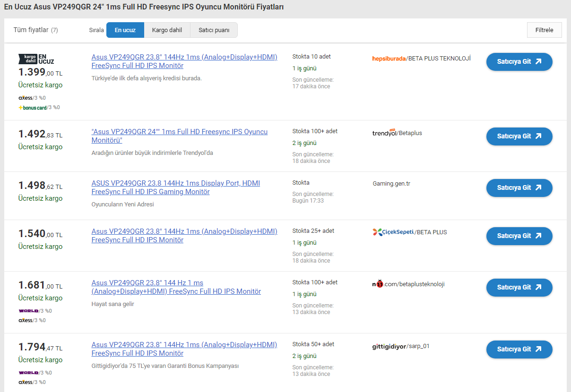Click the trendyol store logo
Viewport: 571px width, 392px height.
pos(384,133)
